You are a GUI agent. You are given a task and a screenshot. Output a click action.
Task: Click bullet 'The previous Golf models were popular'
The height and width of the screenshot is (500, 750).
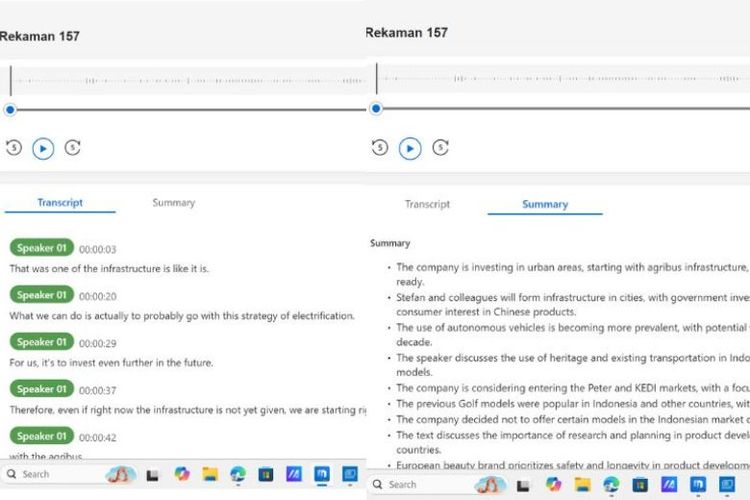[x=573, y=403]
